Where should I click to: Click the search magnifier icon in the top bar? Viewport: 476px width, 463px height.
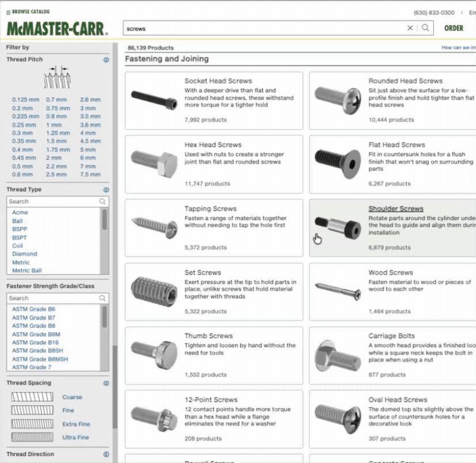click(425, 28)
